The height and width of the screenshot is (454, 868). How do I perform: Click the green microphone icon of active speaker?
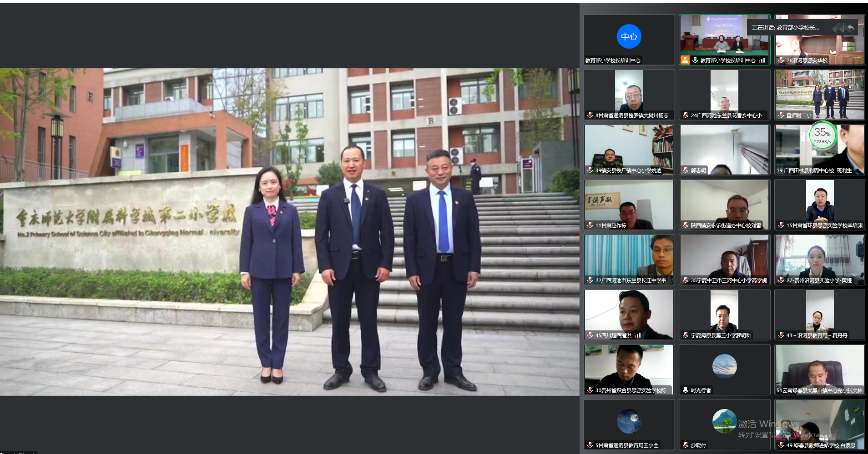[695, 60]
